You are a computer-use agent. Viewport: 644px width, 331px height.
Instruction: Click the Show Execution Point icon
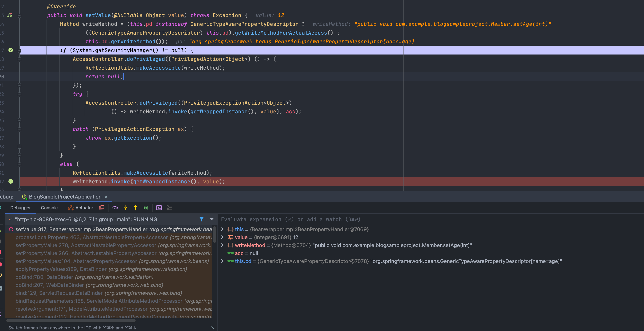pos(102,208)
